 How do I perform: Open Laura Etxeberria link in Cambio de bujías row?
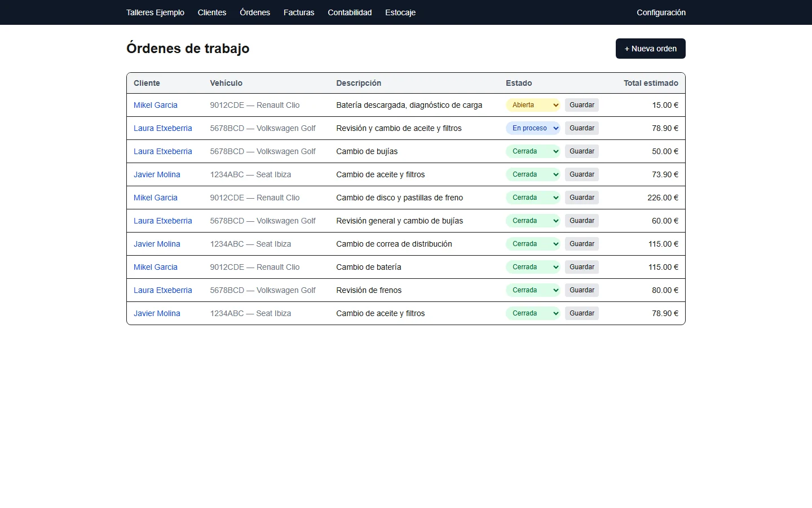point(163,151)
